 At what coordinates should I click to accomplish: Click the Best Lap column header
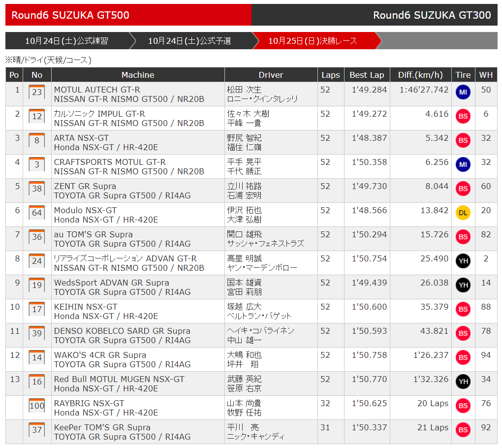367,75
